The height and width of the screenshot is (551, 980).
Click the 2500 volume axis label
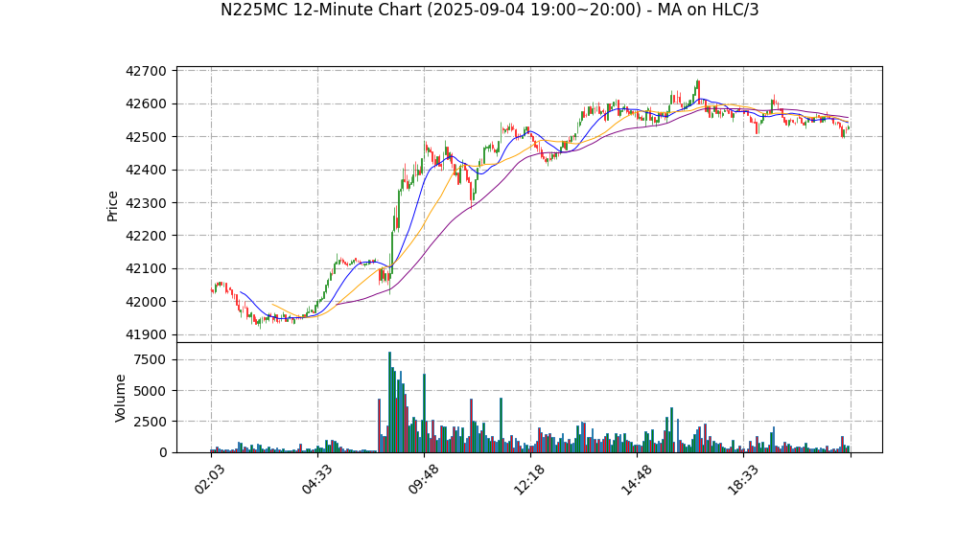[150, 422]
